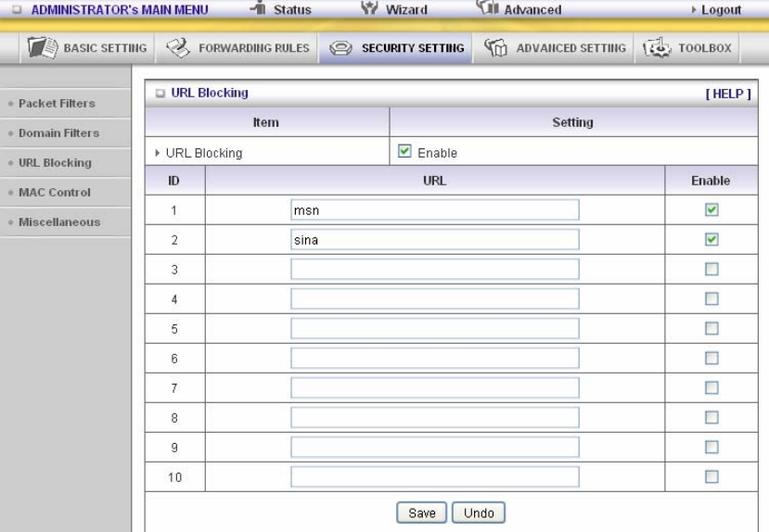Image resolution: width=769 pixels, height=532 pixels.
Task: Click the URL Blocking panel header icon
Action: (x=160, y=93)
